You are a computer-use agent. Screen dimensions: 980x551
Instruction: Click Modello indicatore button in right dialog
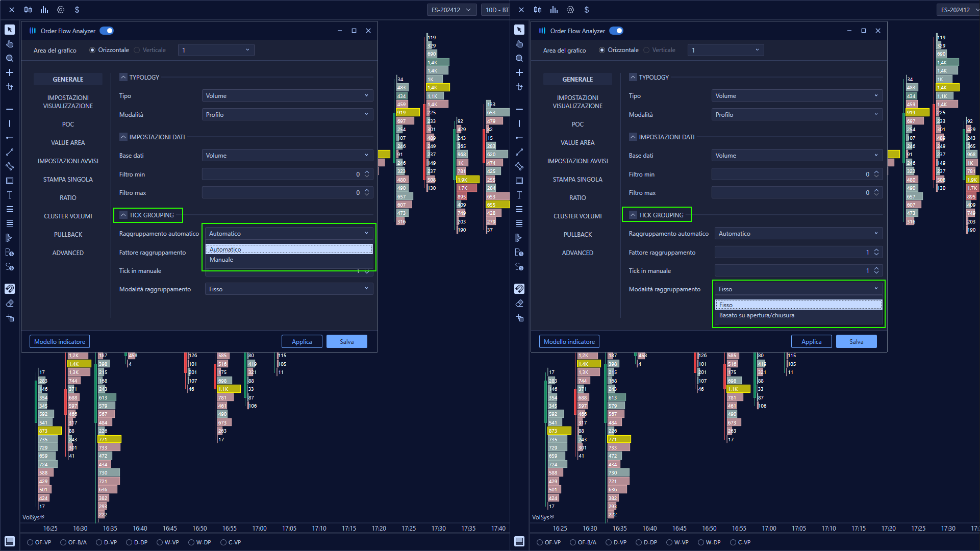(x=569, y=342)
